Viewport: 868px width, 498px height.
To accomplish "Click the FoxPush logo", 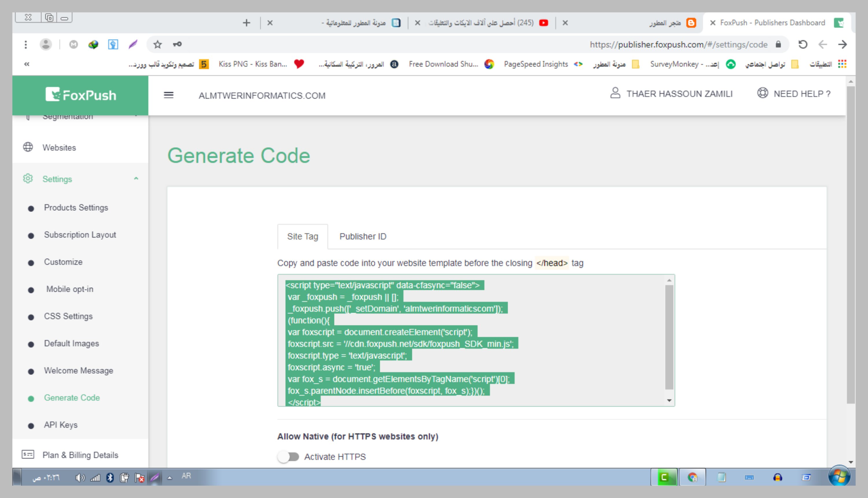I will [81, 95].
